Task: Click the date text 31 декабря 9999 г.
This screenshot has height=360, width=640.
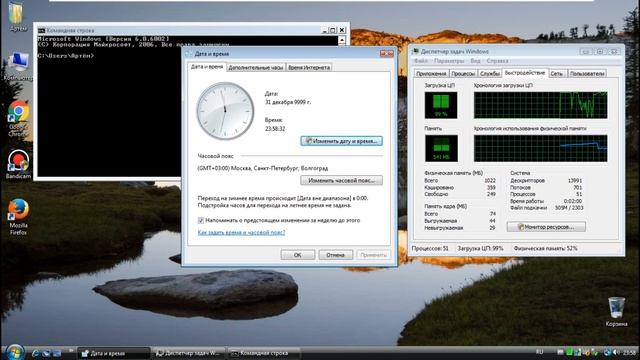Action: (x=288, y=102)
